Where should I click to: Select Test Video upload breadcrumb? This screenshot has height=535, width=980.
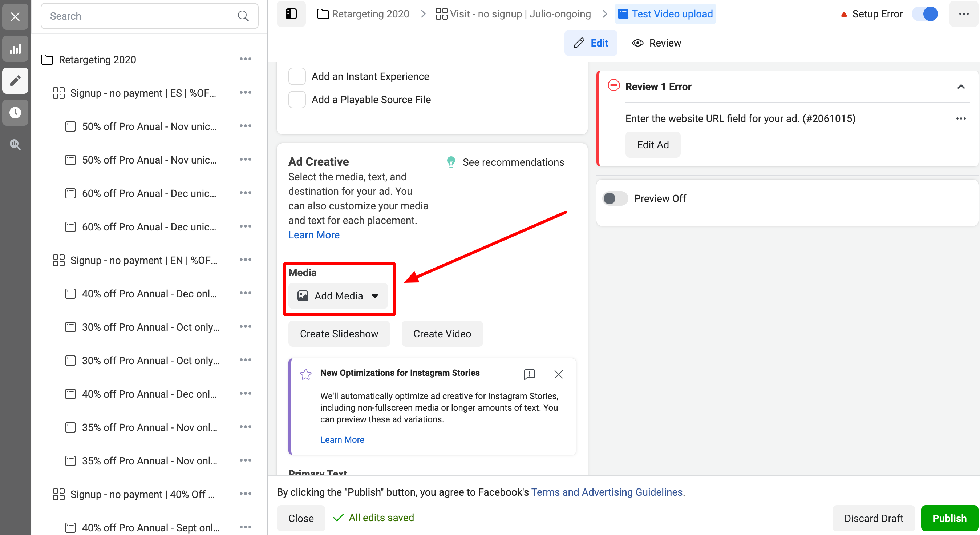[x=665, y=14]
